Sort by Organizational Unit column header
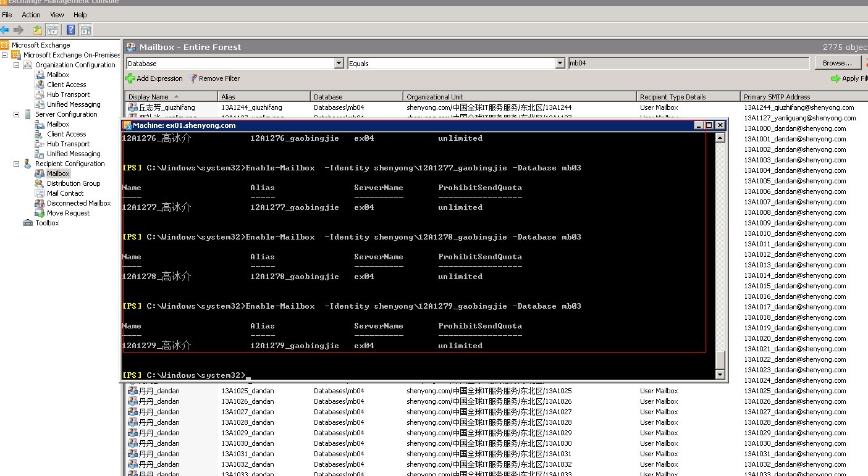868x476 pixels. coord(520,97)
